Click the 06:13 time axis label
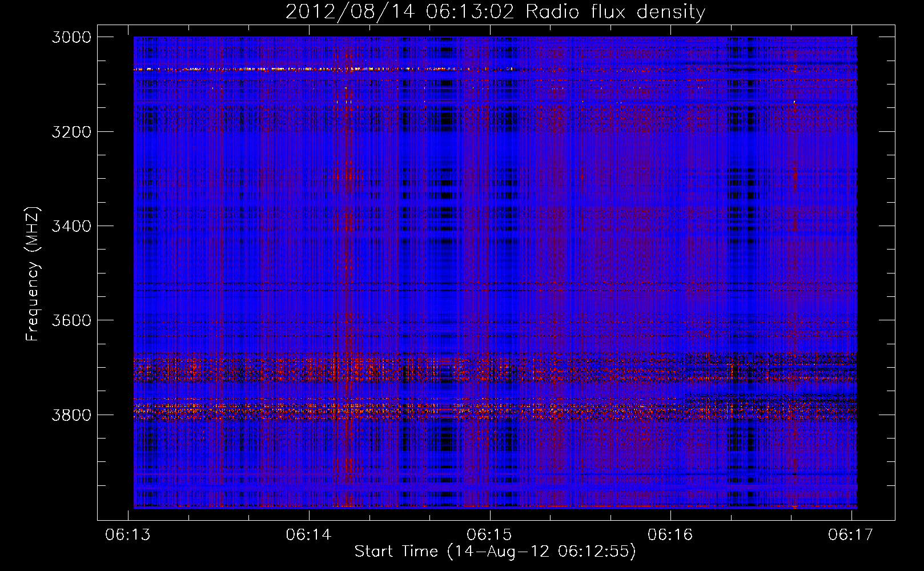Image resolution: width=924 pixels, height=571 pixels. click(x=128, y=534)
